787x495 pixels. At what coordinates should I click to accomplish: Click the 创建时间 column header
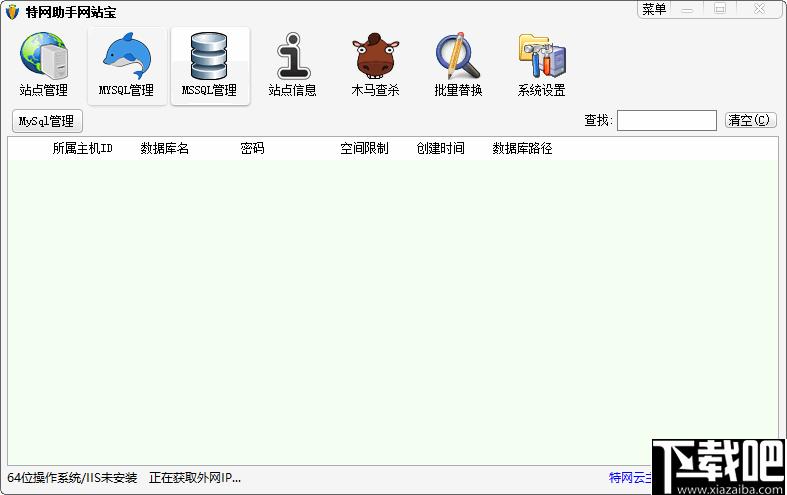pyautogui.click(x=440, y=148)
